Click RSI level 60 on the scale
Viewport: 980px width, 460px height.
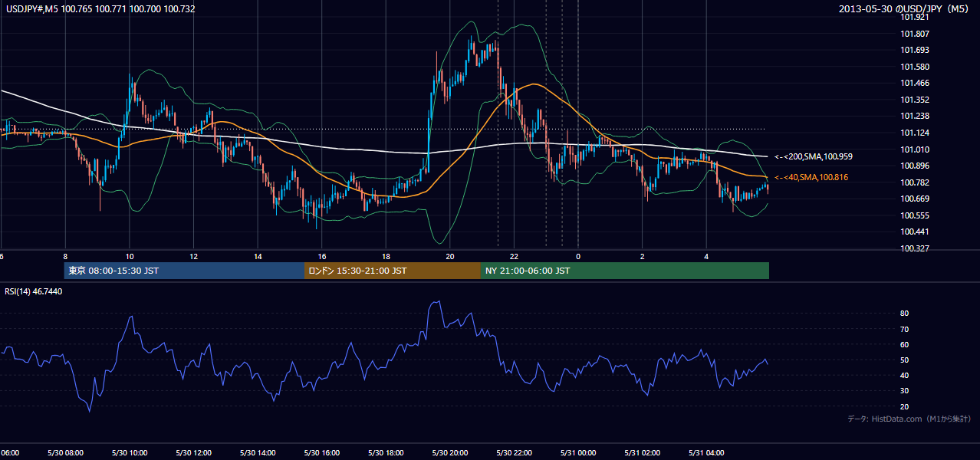click(904, 344)
